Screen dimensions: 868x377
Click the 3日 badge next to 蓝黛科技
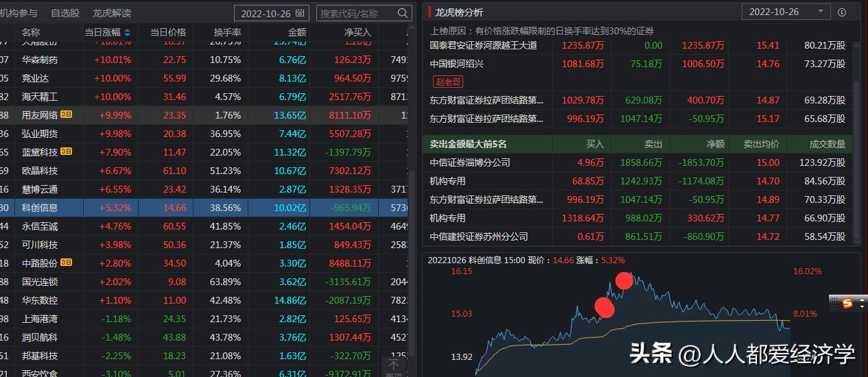point(66,151)
